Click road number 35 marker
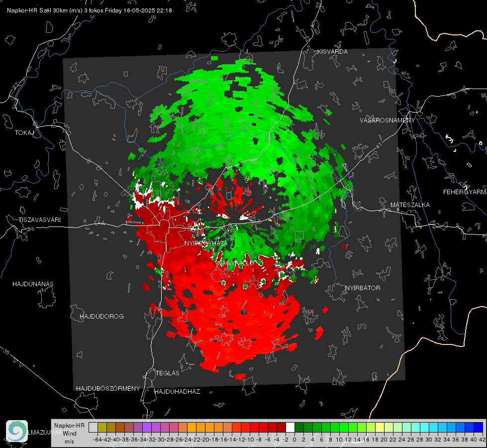487x448 pixels. [x=6, y=351]
